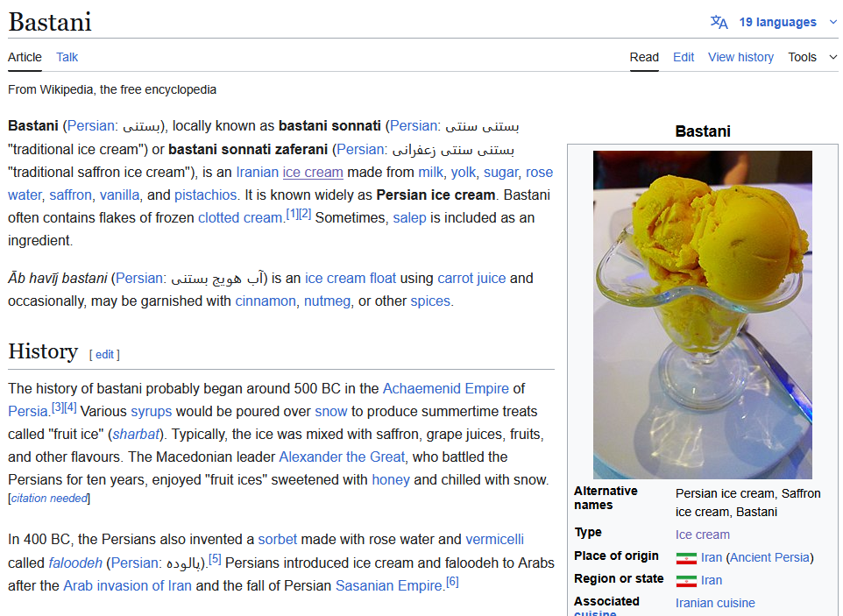Open the cinnamon link
Screen dimensions: 843x616
[266, 301]
